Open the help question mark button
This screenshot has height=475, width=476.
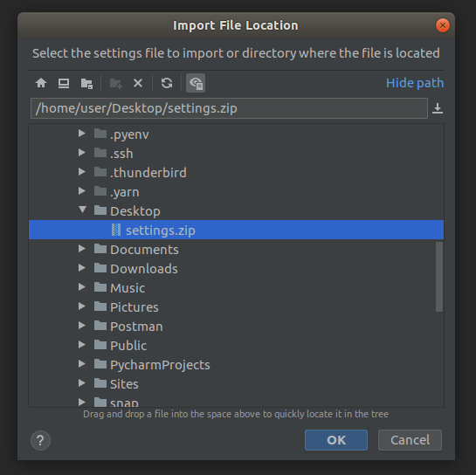pos(40,440)
